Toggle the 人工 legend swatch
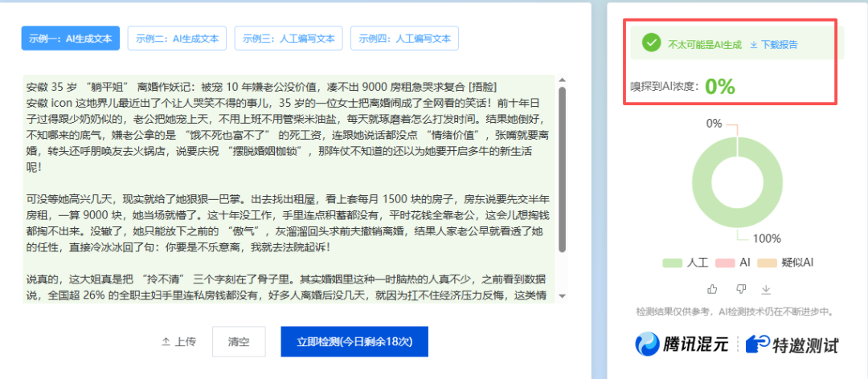The width and height of the screenshot is (868, 379). point(672,263)
